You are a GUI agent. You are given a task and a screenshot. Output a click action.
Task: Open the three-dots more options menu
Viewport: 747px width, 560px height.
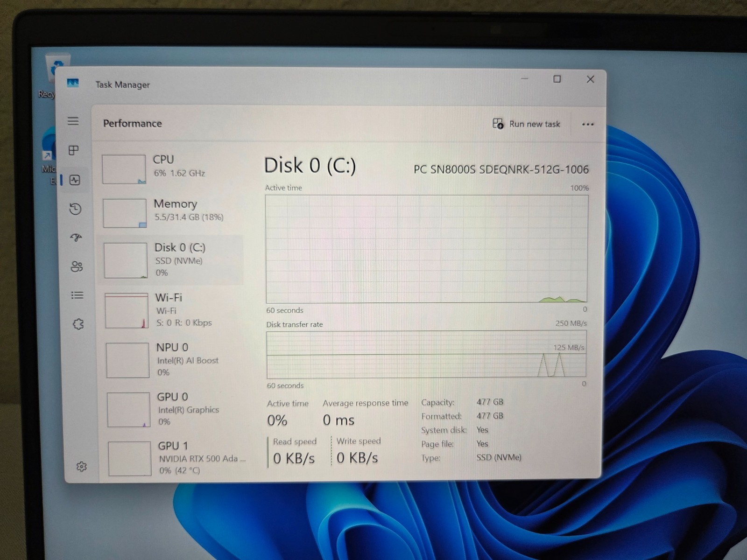(588, 124)
